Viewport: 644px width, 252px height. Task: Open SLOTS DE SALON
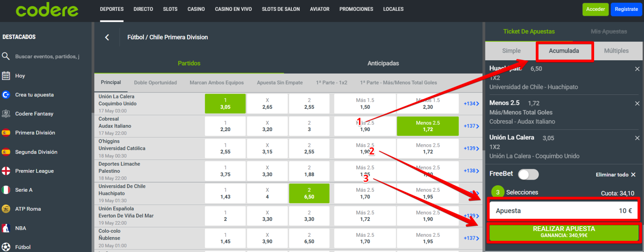pyautogui.click(x=281, y=9)
